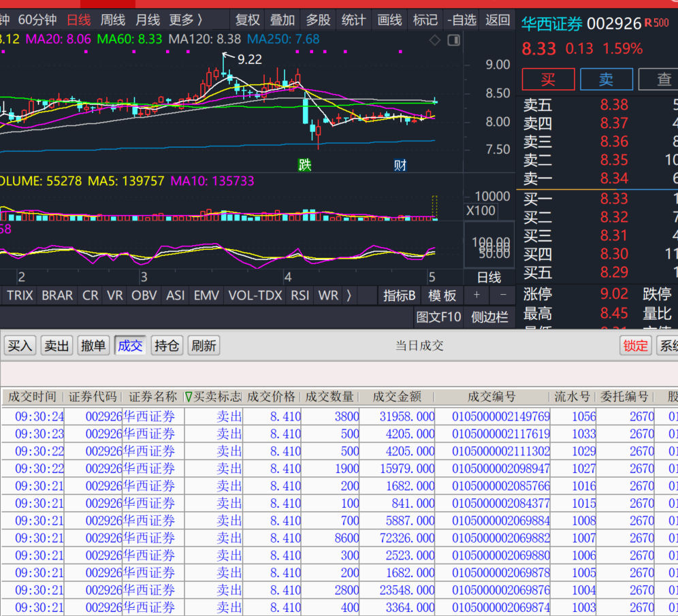678x616 pixels.
Task: Click the blue 财 marker on chart
Action: pos(400,165)
